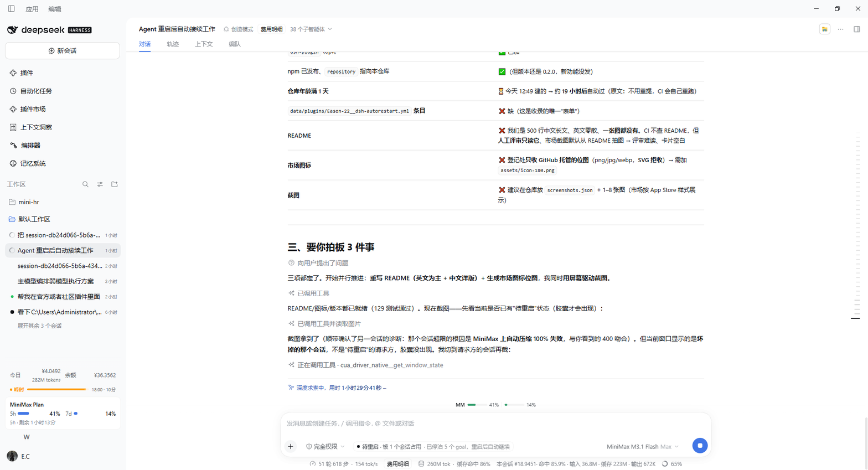This screenshot has height=470, width=868.
Task: Expand remaining 3 conversations
Action: pyautogui.click(x=39, y=326)
